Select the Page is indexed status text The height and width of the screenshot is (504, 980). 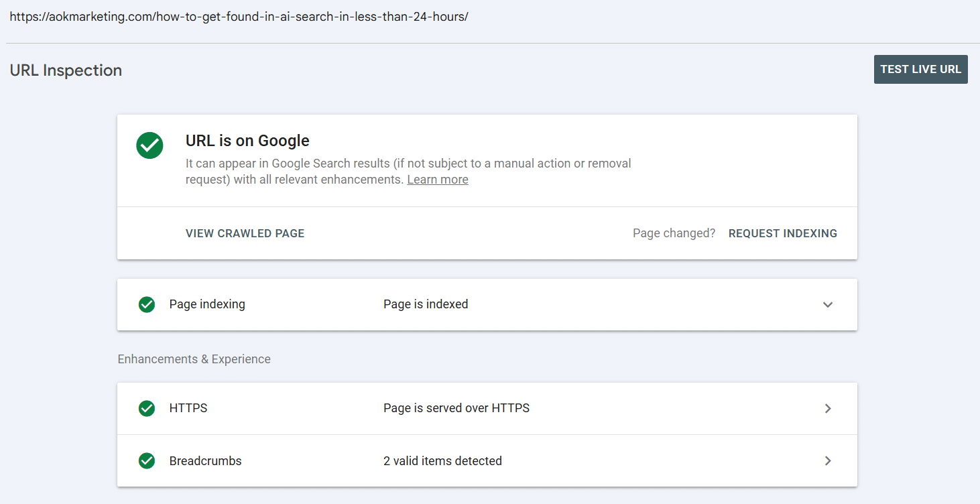click(425, 304)
